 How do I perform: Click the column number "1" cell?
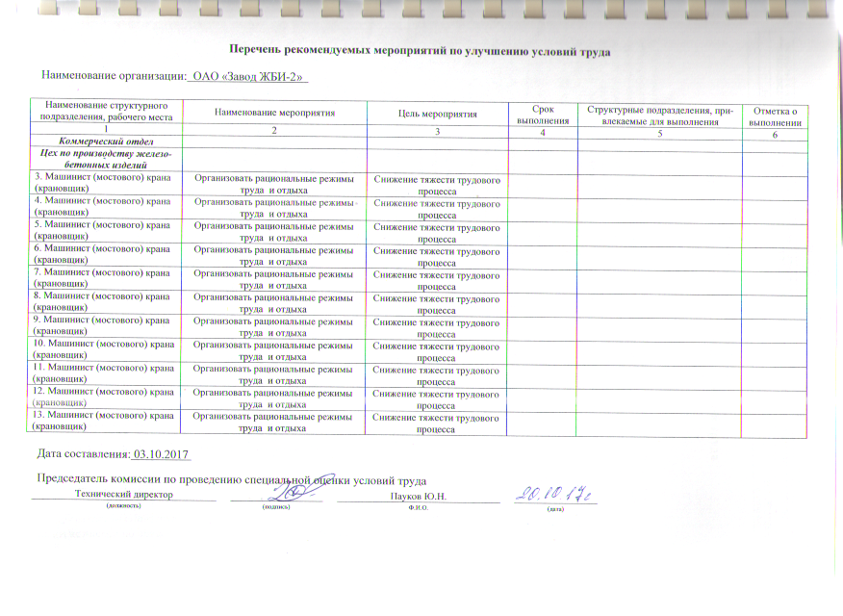pos(107,129)
